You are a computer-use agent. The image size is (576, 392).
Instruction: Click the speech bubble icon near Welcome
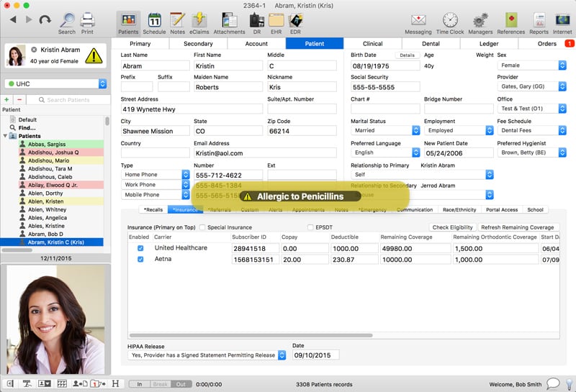[553, 383]
